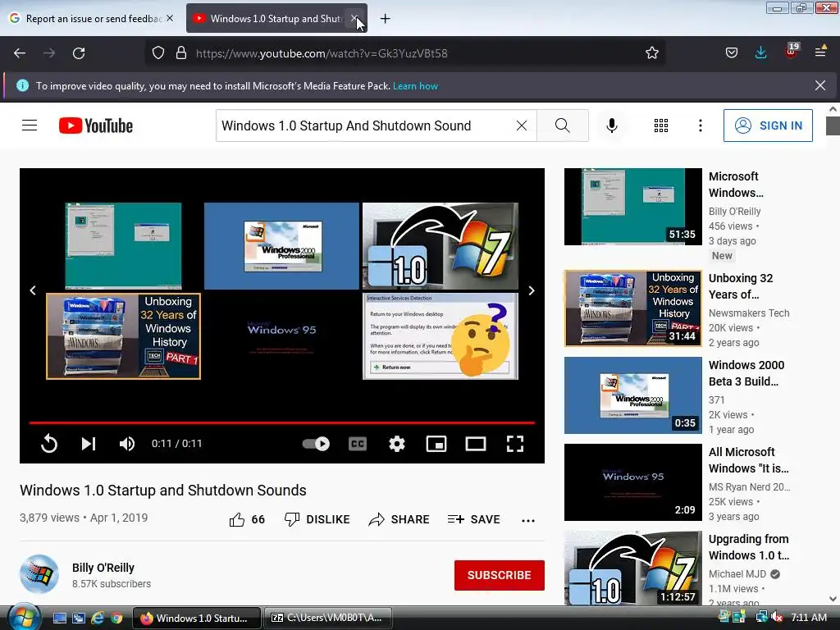Open YouTube settings three-dot menu
This screenshot has height=630, width=840.
click(x=701, y=126)
